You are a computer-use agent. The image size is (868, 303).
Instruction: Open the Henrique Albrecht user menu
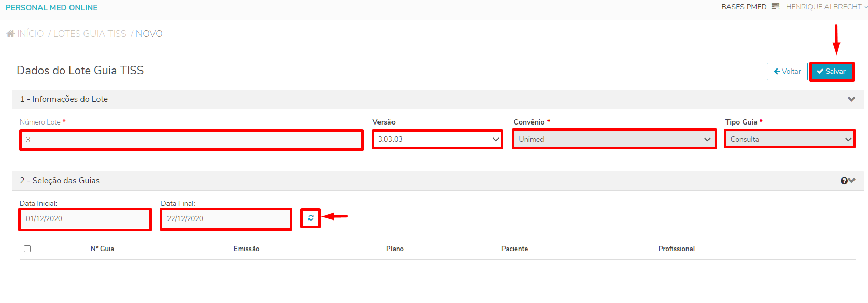click(827, 7)
